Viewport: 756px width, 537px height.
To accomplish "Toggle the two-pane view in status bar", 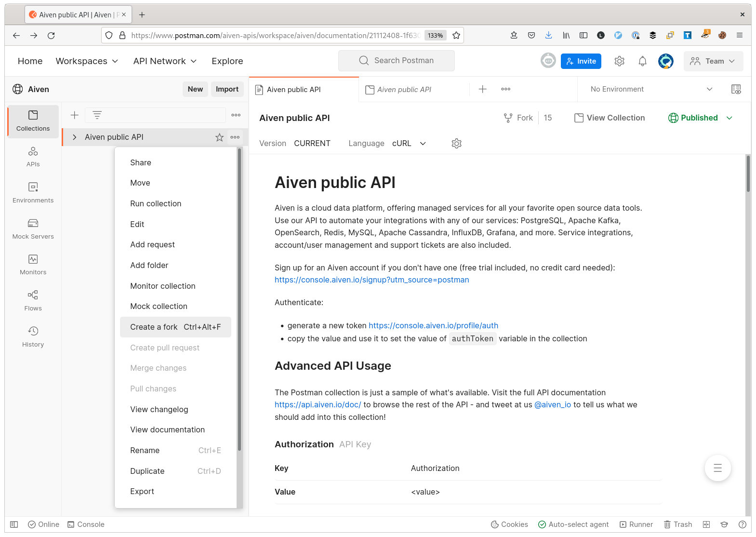I will [x=706, y=524].
